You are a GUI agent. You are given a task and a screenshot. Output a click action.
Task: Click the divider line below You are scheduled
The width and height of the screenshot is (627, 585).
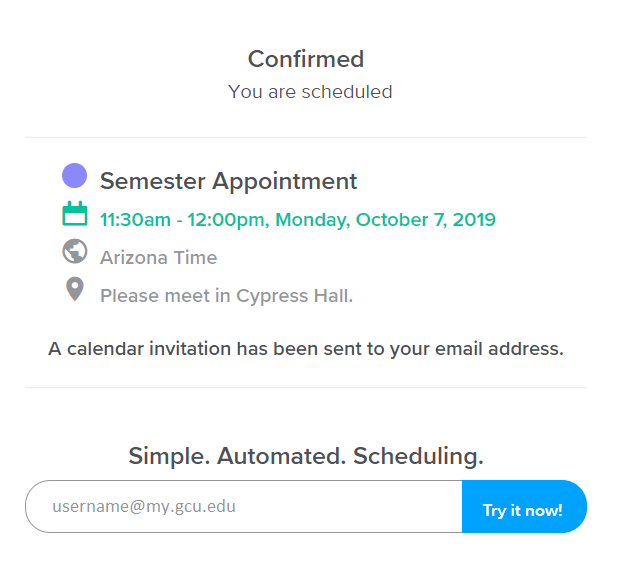pyautogui.click(x=306, y=137)
